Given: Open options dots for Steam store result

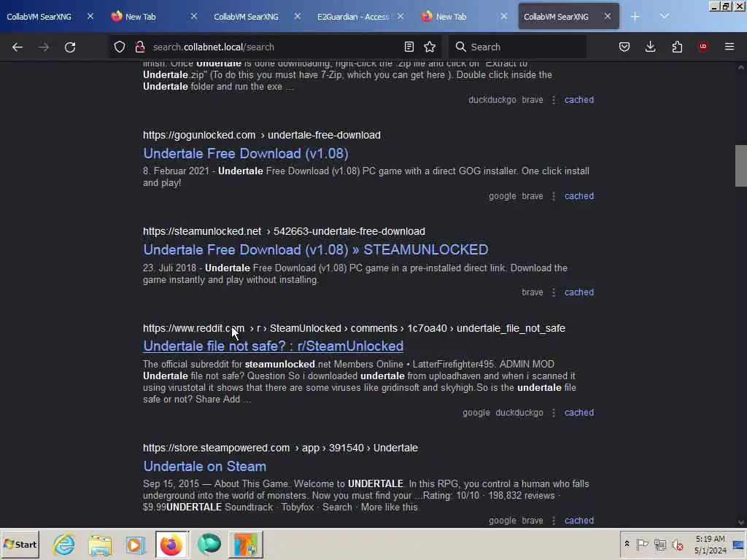Looking at the screenshot, I should tap(554, 521).
